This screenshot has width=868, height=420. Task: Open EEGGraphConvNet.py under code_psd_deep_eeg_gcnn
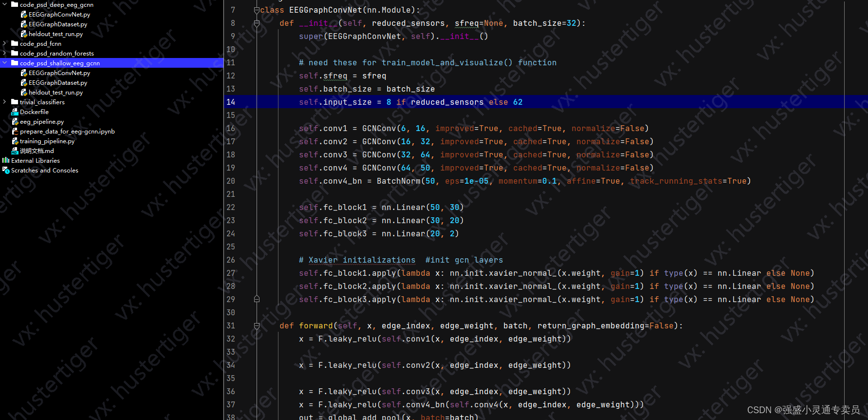pos(59,14)
